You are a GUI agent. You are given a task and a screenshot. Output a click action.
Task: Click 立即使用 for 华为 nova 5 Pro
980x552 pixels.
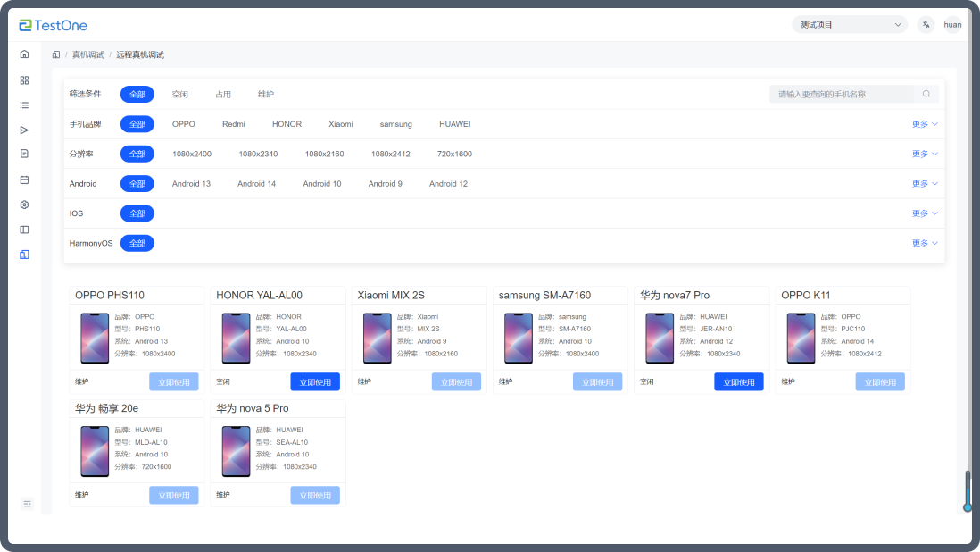click(x=315, y=495)
